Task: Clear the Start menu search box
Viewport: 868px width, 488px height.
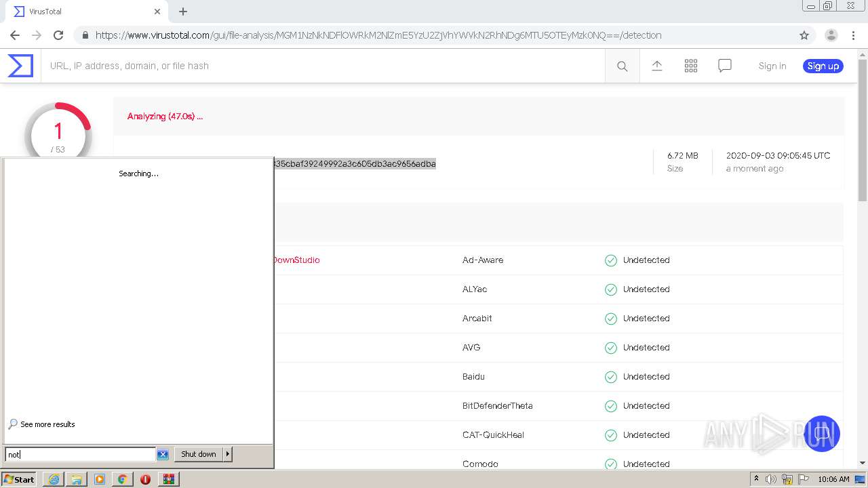Action: (163, 454)
